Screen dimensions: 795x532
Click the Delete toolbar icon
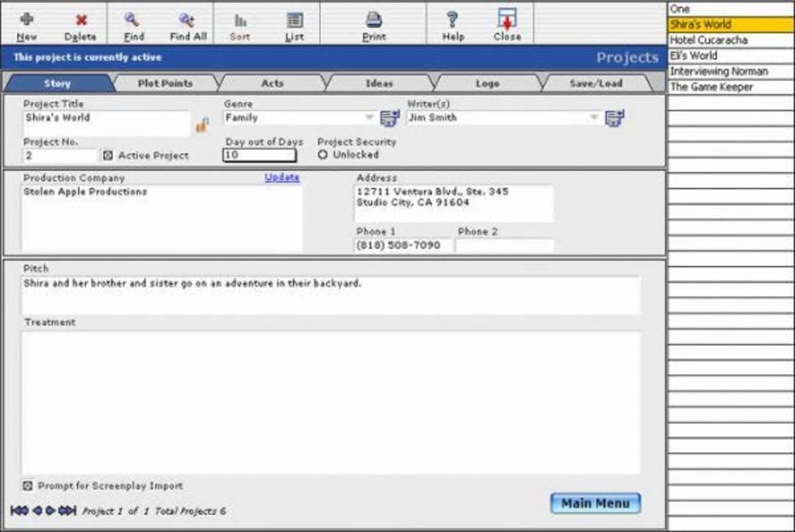(80, 19)
